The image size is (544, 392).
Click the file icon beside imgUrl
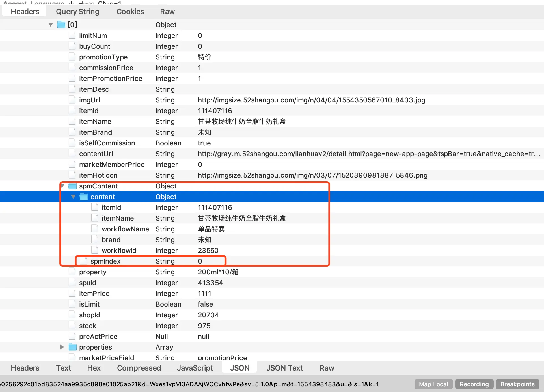pyautogui.click(x=72, y=100)
